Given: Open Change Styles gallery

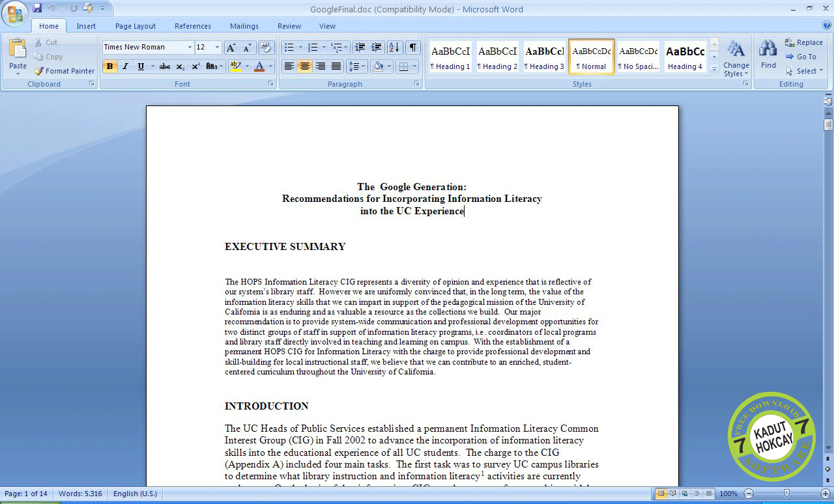Looking at the screenshot, I should 736,58.
